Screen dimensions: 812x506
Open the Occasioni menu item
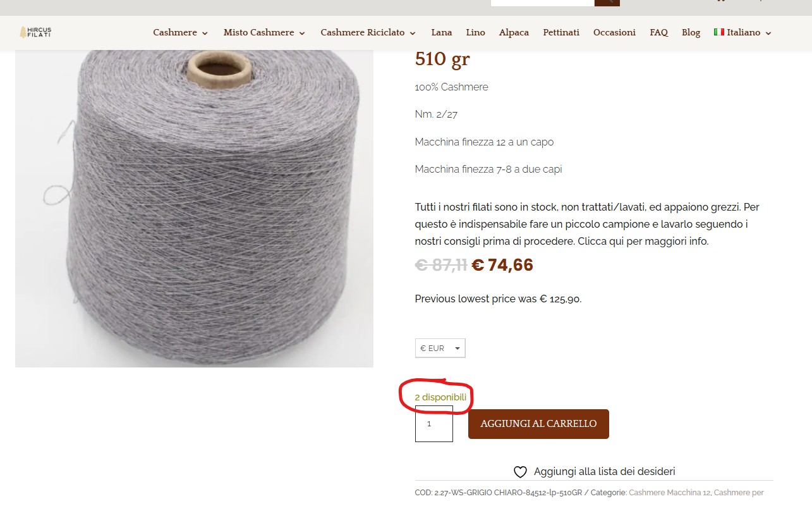pos(614,32)
